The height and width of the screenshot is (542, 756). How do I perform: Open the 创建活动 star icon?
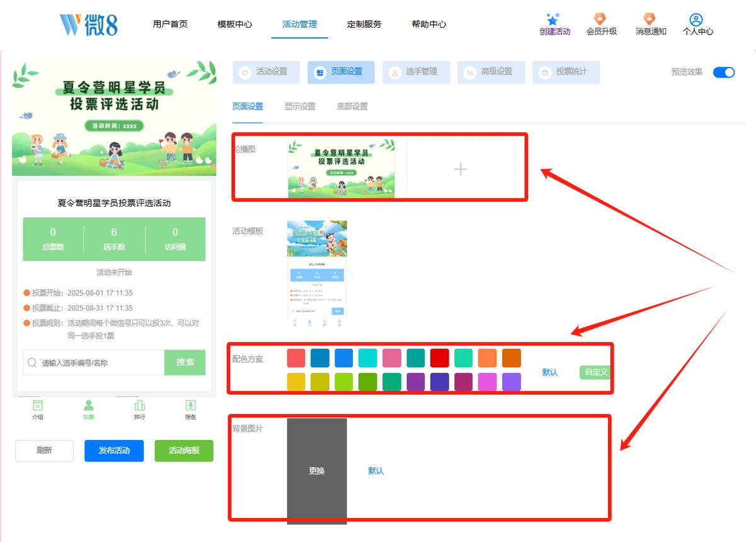554,19
